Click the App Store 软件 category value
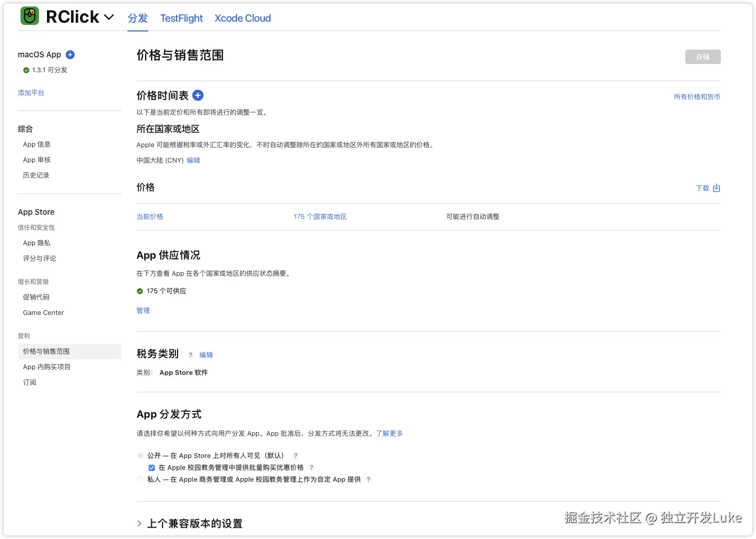The width and height of the screenshot is (756, 539). tap(184, 373)
